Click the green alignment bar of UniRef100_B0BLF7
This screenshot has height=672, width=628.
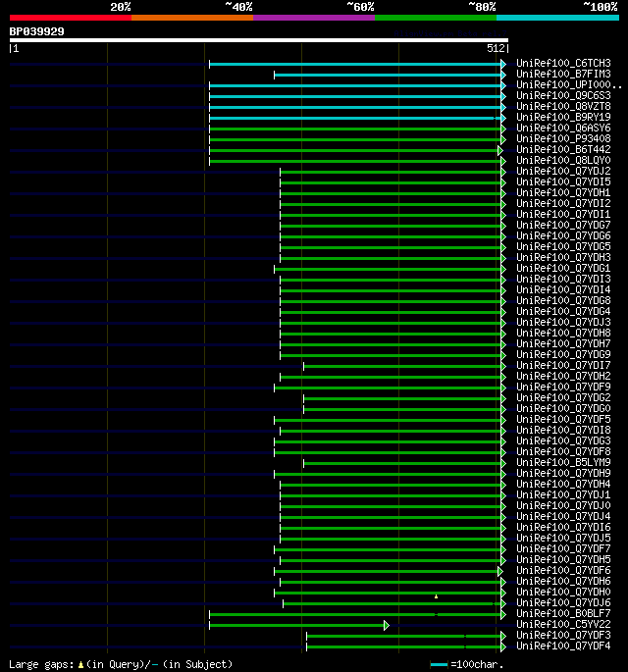click(355, 615)
